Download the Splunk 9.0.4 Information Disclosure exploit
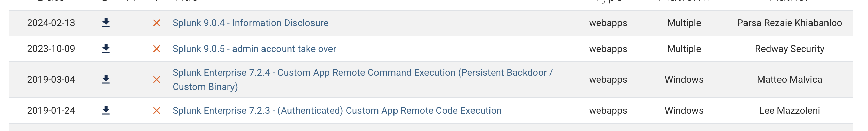 point(106,23)
